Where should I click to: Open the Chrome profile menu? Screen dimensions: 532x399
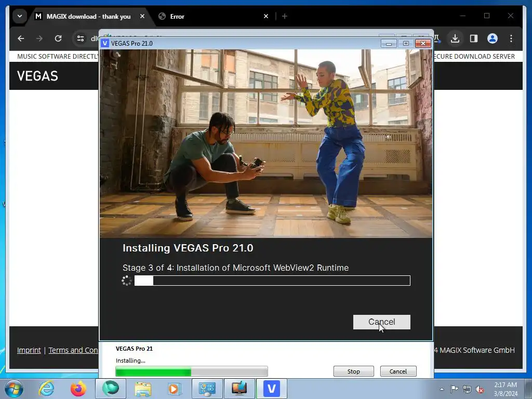click(493, 38)
